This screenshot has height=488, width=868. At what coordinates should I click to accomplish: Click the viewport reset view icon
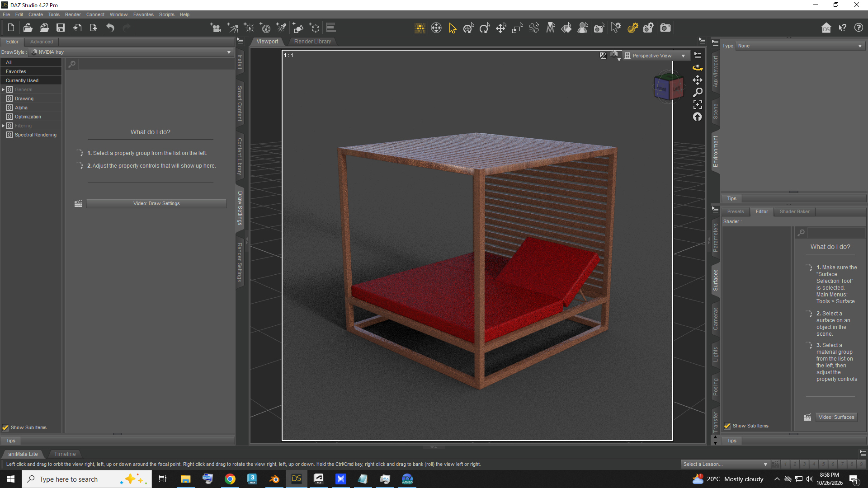click(x=698, y=117)
